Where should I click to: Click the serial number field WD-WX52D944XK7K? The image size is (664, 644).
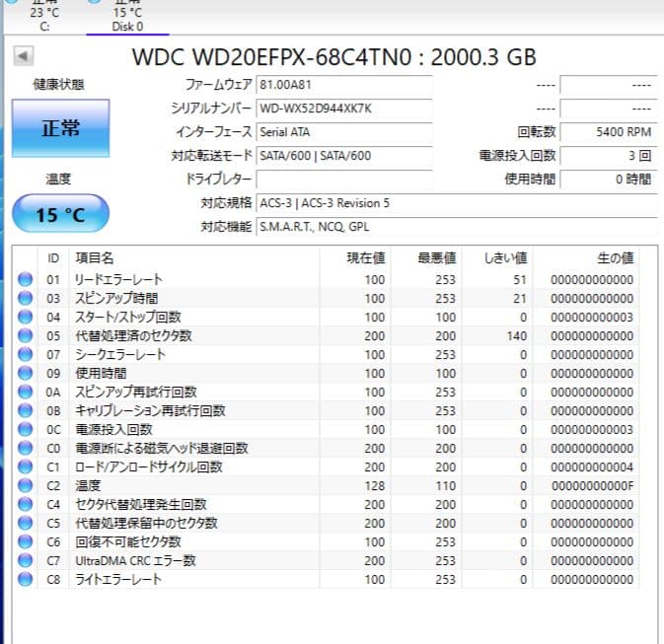pyautogui.click(x=344, y=108)
